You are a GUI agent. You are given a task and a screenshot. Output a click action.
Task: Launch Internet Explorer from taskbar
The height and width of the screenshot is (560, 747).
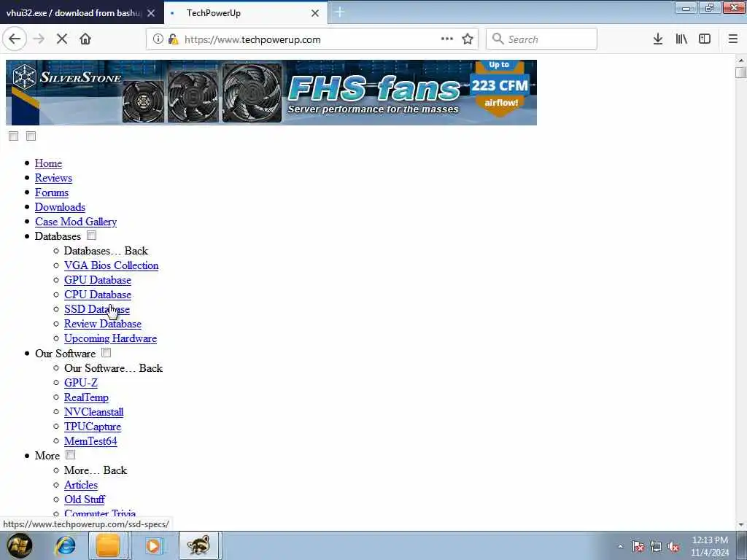(65, 545)
